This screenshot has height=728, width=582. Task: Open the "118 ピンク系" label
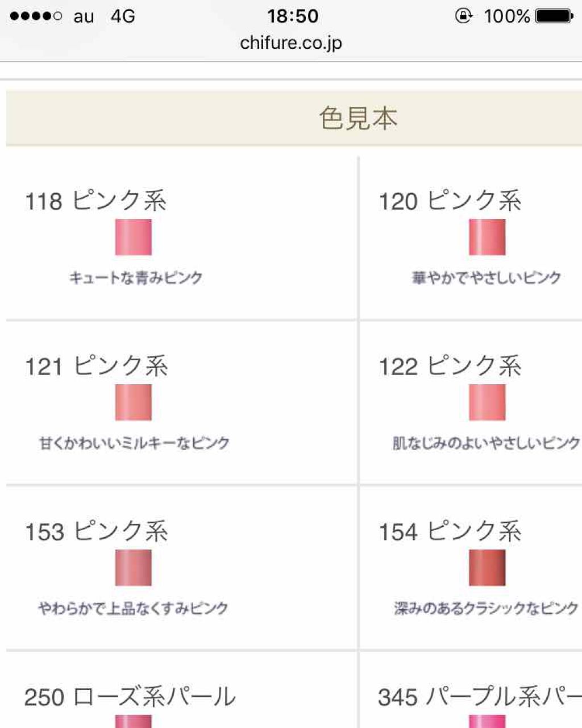point(96,201)
